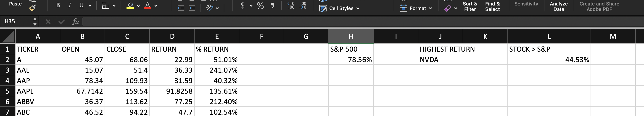Apply the yellow fill color
The image size is (644, 116).
click(130, 5)
